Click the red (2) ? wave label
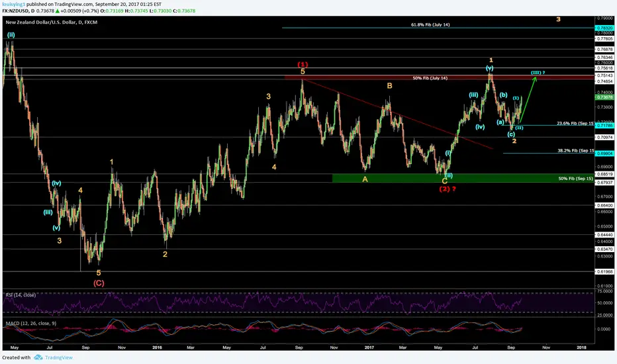This screenshot has height=364, width=617. (x=448, y=189)
